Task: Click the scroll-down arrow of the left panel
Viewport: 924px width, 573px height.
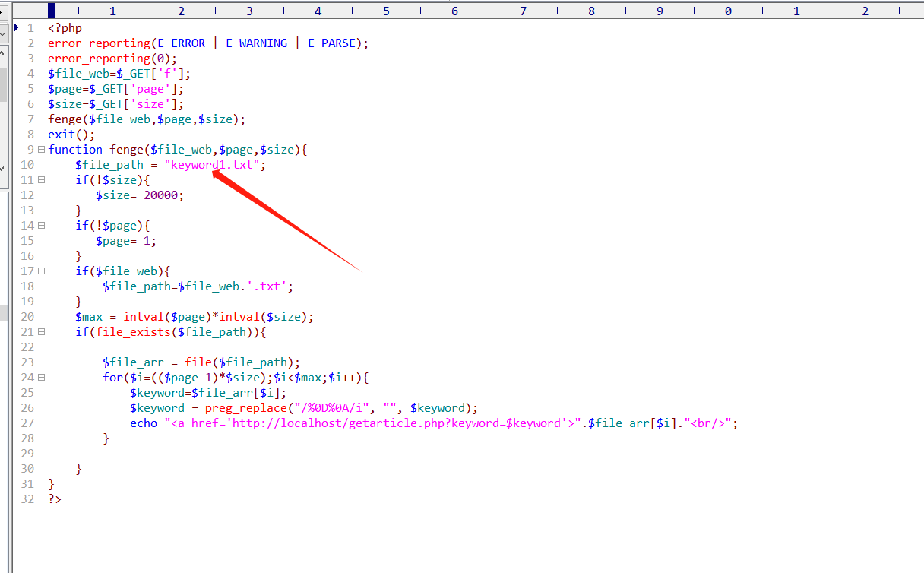Action: (x=2, y=168)
